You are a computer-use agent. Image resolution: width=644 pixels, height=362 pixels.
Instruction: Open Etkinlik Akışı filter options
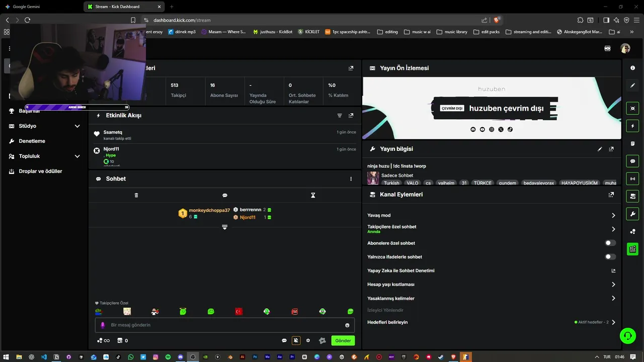point(340,115)
